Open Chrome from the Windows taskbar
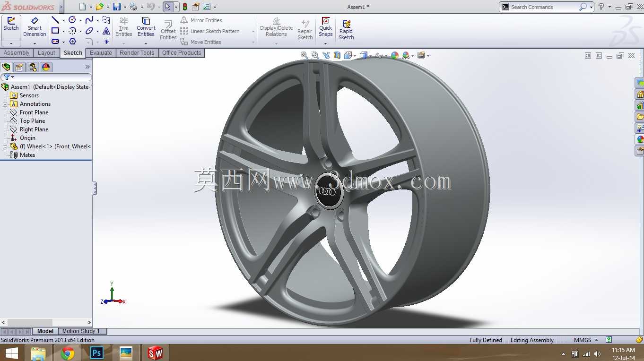644x361 pixels. 68,353
